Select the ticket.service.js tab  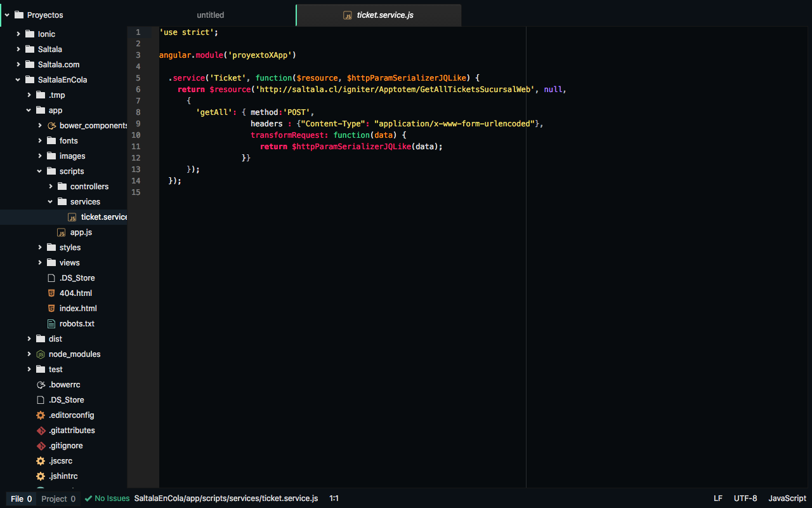tap(379, 15)
